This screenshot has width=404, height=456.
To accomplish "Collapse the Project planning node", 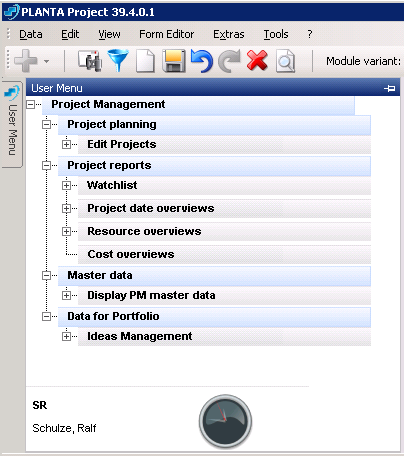I will pyautogui.click(x=46, y=125).
